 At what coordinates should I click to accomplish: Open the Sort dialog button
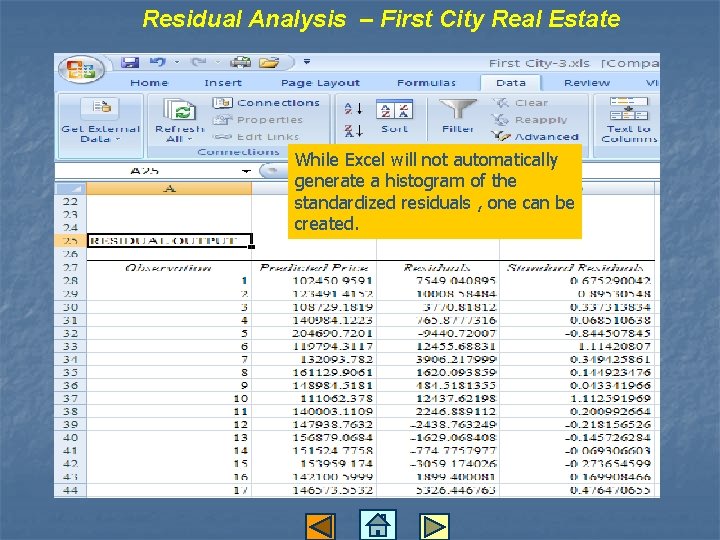point(394,117)
